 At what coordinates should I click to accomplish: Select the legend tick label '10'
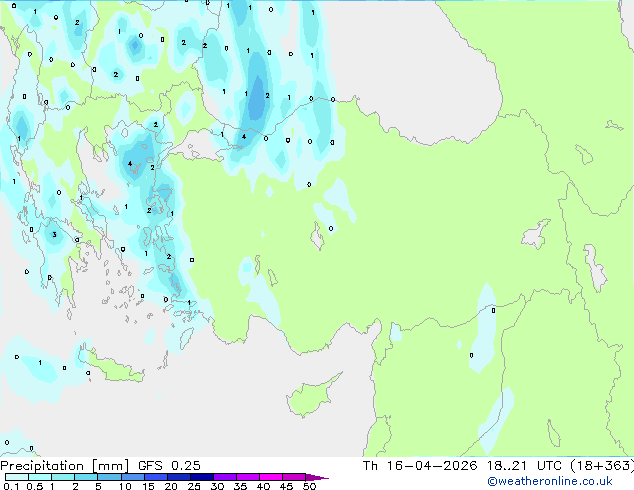[x=125, y=486]
